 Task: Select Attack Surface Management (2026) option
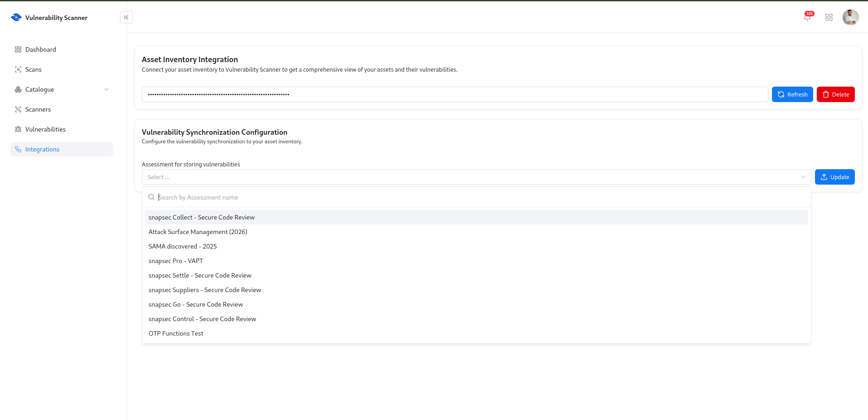point(476,232)
